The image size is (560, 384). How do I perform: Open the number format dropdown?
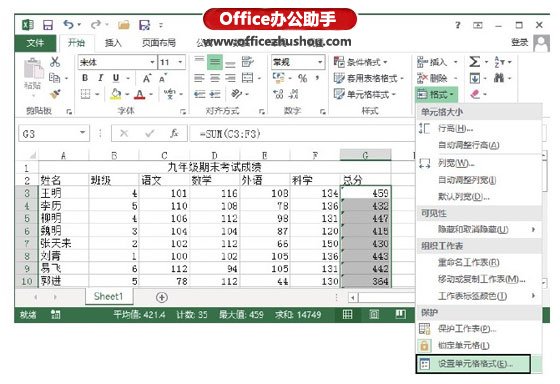(x=320, y=62)
